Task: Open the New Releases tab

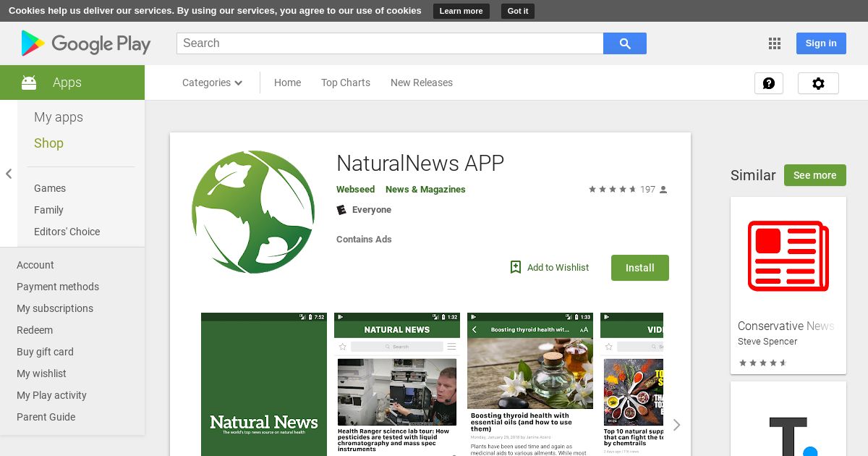Action: [x=422, y=83]
